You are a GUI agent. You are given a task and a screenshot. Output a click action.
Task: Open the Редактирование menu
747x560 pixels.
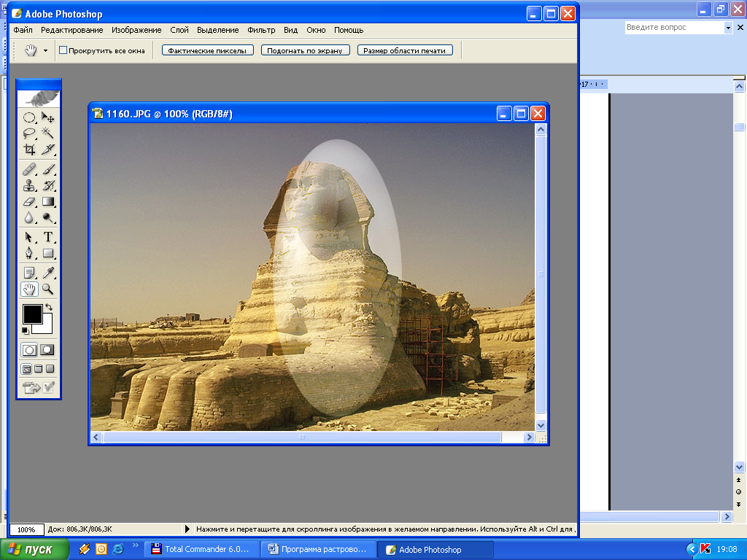[x=72, y=30]
